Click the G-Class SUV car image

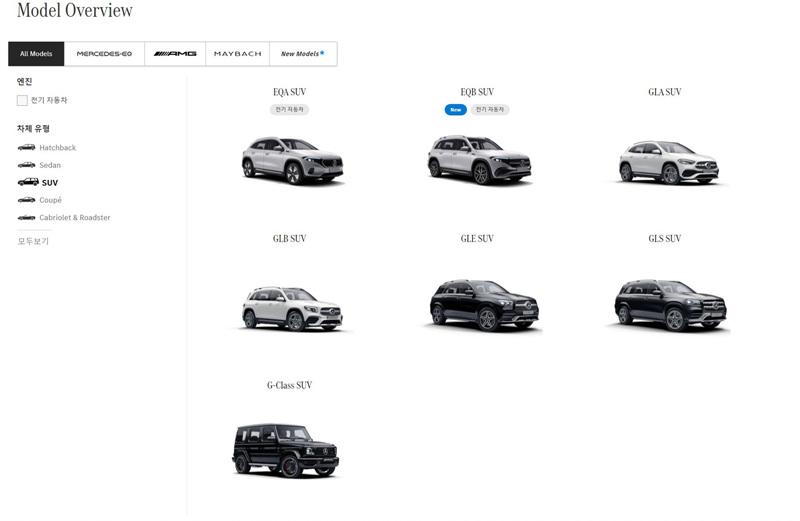[x=286, y=450]
